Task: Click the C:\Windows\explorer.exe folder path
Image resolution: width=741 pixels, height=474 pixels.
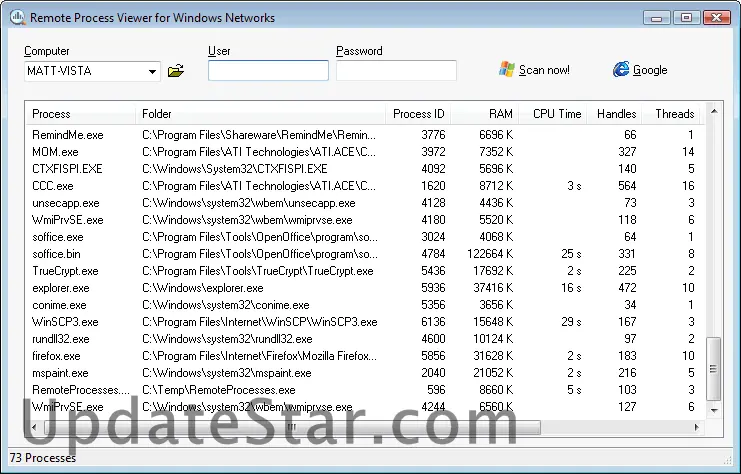Action: click(203, 288)
